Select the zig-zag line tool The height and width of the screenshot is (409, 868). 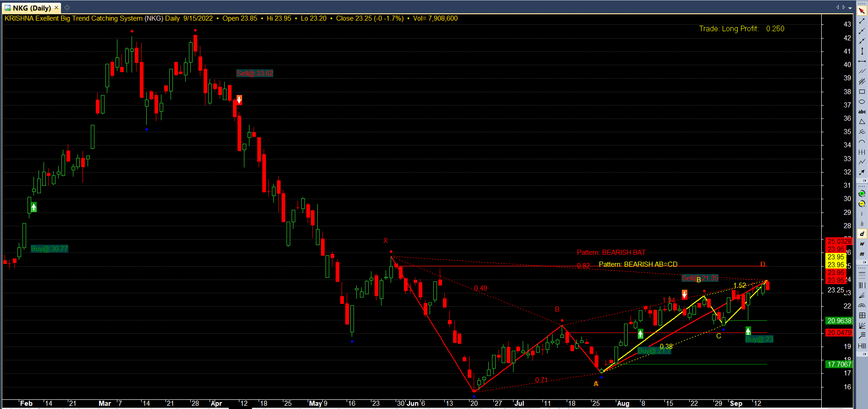(x=862, y=162)
